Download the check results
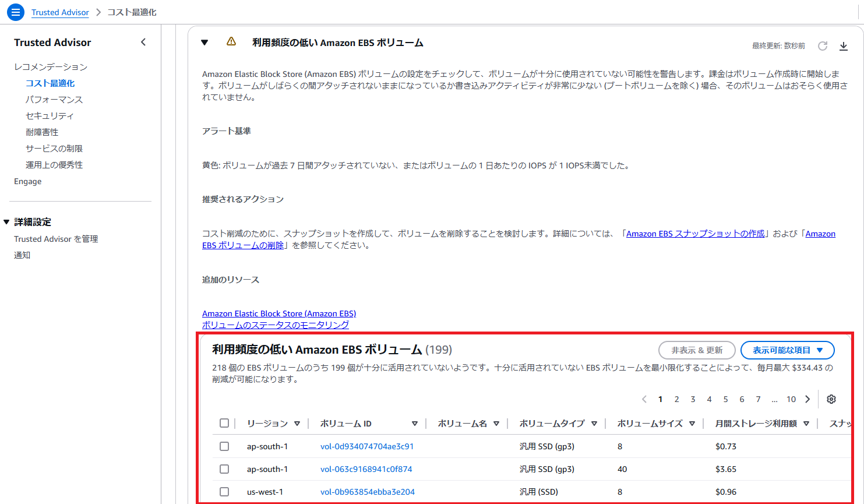864x504 pixels. [843, 46]
